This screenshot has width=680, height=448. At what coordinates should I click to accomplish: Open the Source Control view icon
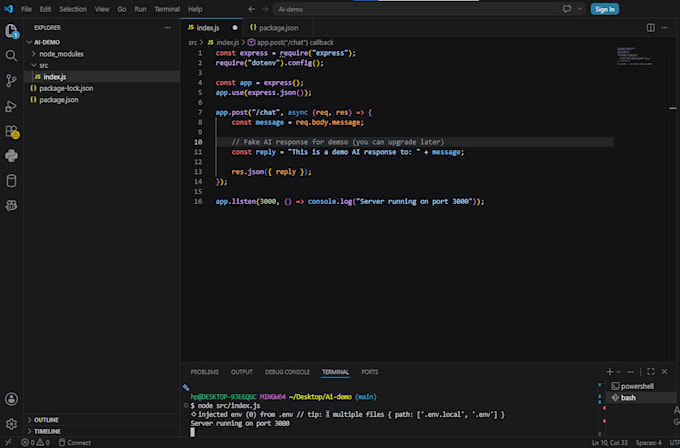(11, 81)
